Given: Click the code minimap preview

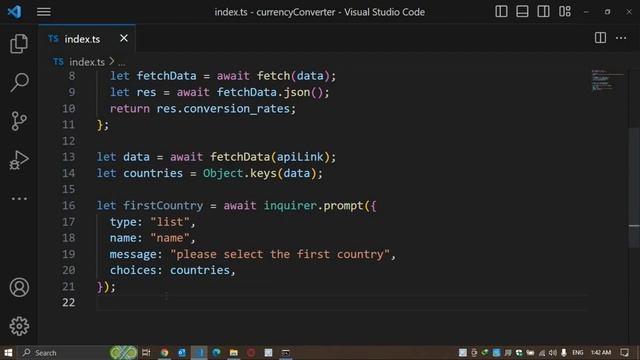Looking at the screenshot, I should [607, 80].
